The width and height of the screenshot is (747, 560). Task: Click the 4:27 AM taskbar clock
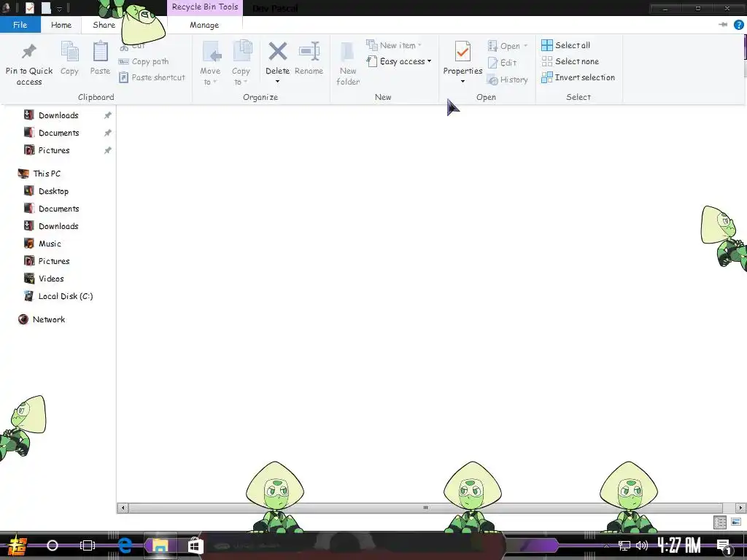[679, 545]
